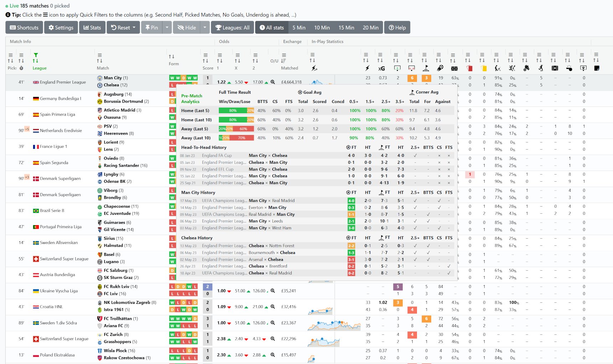
Task: Click Away (Last 10) win/draw/lose bar
Action: 236,138
